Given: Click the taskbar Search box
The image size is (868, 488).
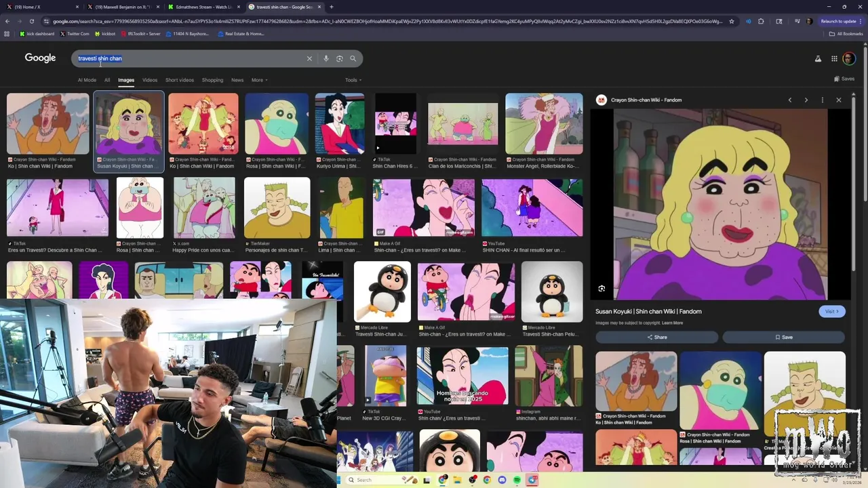Looking at the screenshot, I should coord(381,480).
